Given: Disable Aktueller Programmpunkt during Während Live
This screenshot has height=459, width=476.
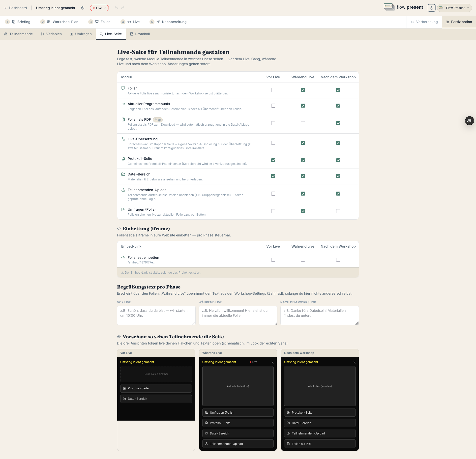Looking at the screenshot, I should point(303,106).
